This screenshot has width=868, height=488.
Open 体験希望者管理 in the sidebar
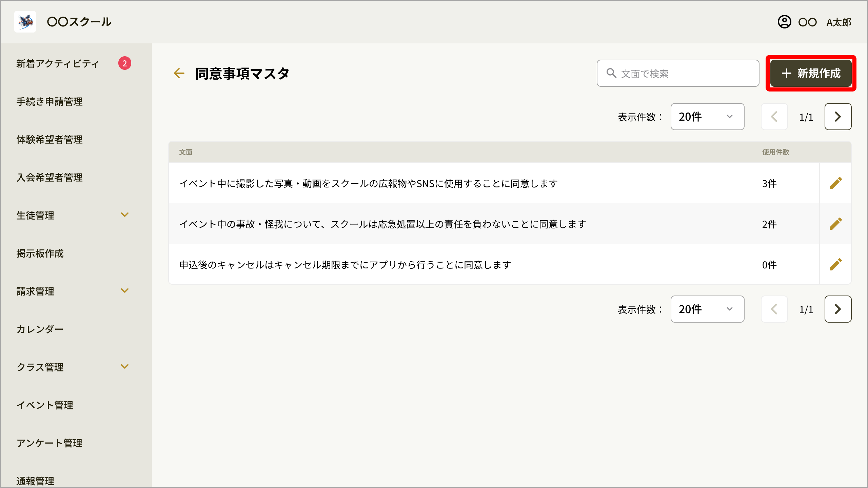50,140
